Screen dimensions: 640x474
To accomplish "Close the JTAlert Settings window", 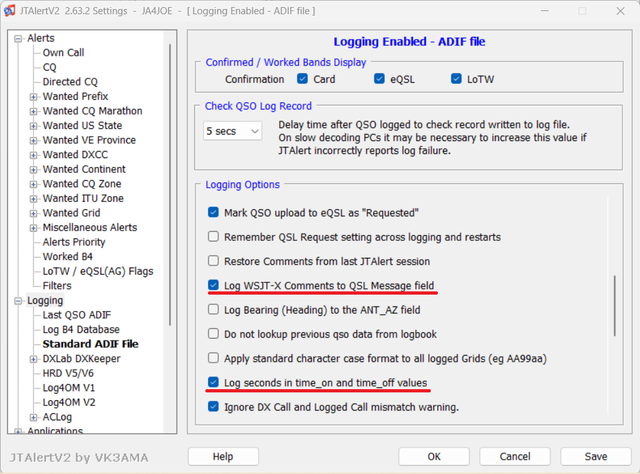I will click(x=620, y=11).
